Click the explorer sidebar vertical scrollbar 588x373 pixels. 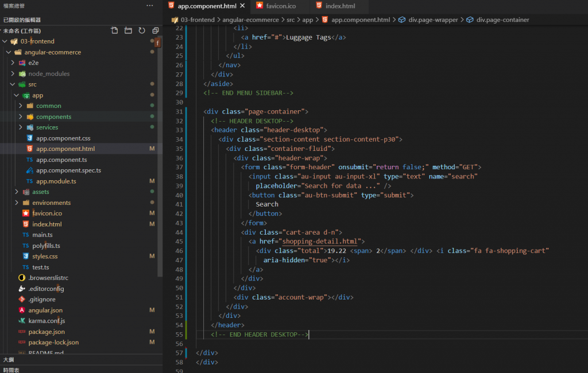(160, 157)
